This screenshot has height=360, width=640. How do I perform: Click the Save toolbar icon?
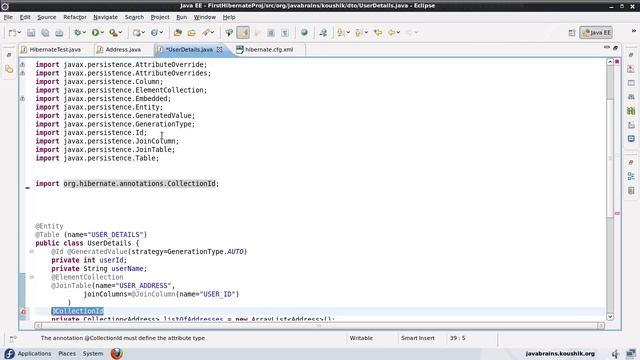pyautogui.click(x=31, y=33)
